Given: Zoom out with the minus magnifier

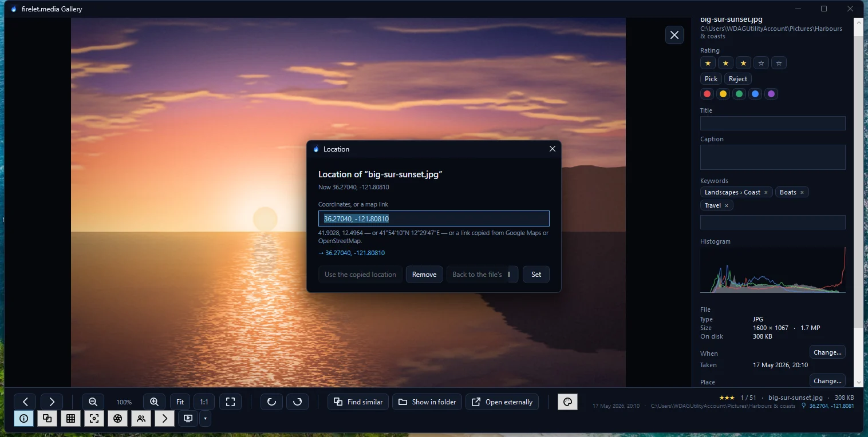Looking at the screenshot, I should (x=93, y=402).
